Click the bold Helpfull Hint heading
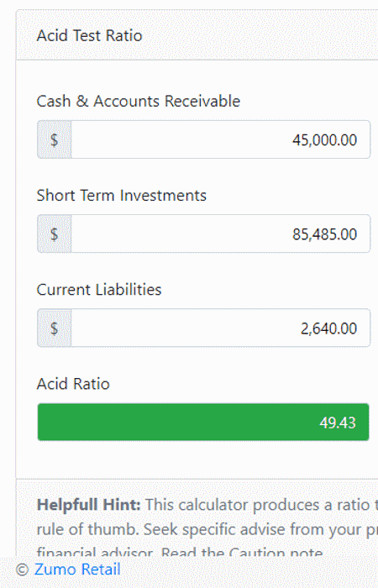378x588 pixels. (x=89, y=505)
